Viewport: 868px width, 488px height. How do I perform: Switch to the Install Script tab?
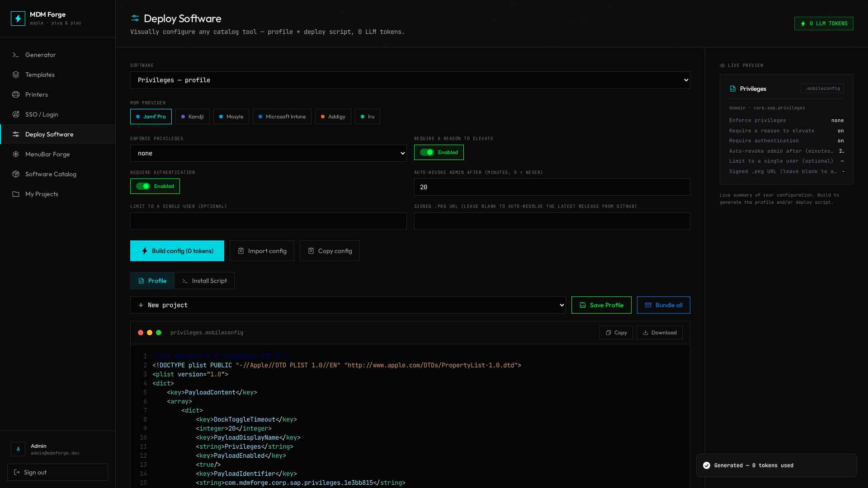[204, 281]
